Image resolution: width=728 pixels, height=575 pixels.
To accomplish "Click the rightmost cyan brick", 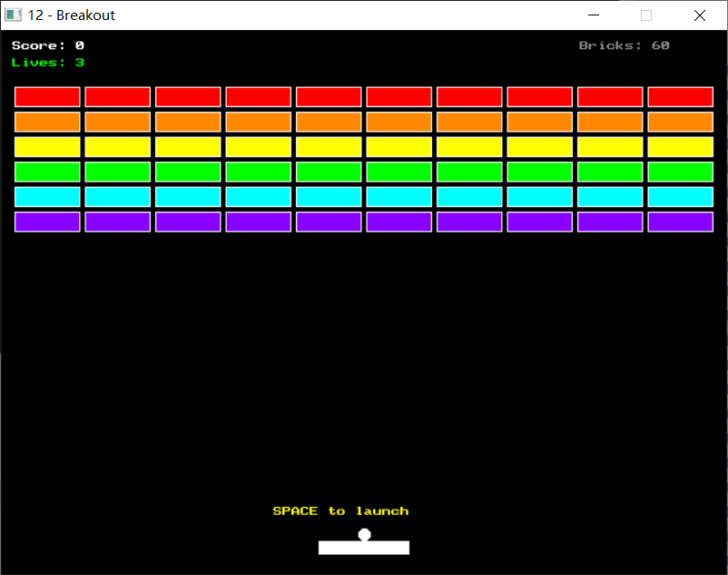I will (x=680, y=197).
